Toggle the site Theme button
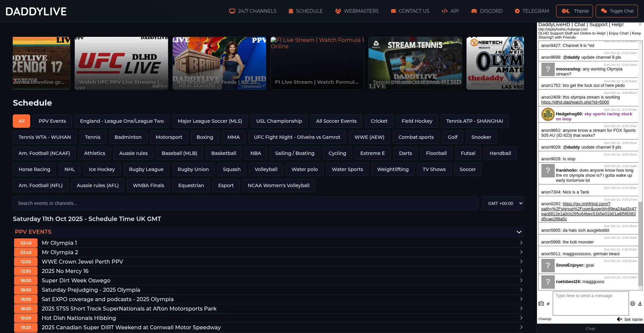The height and width of the screenshot is (333, 644). click(x=575, y=11)
